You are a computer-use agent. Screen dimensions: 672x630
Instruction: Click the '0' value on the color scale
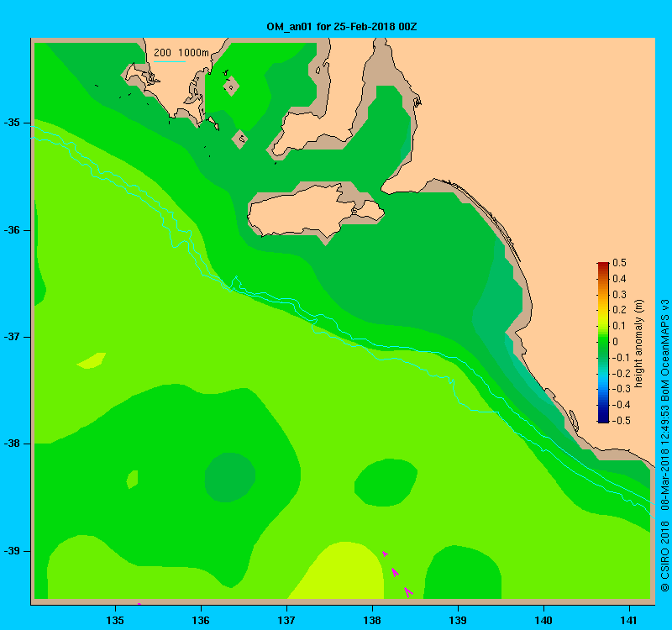click(616, 342)
